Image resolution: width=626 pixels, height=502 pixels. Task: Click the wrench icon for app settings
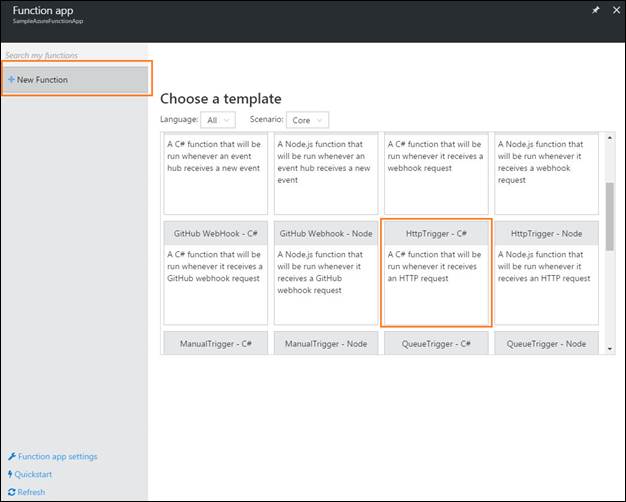(x=11, y=457)
